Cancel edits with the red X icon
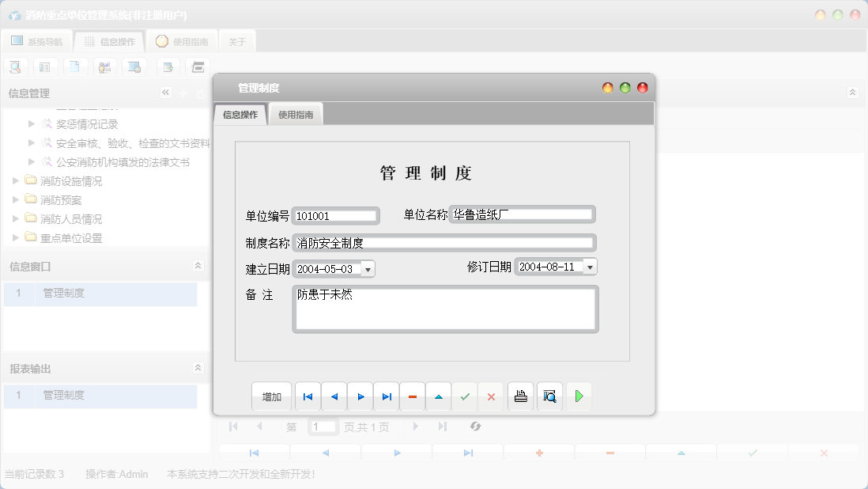 [x=491, y=396]
